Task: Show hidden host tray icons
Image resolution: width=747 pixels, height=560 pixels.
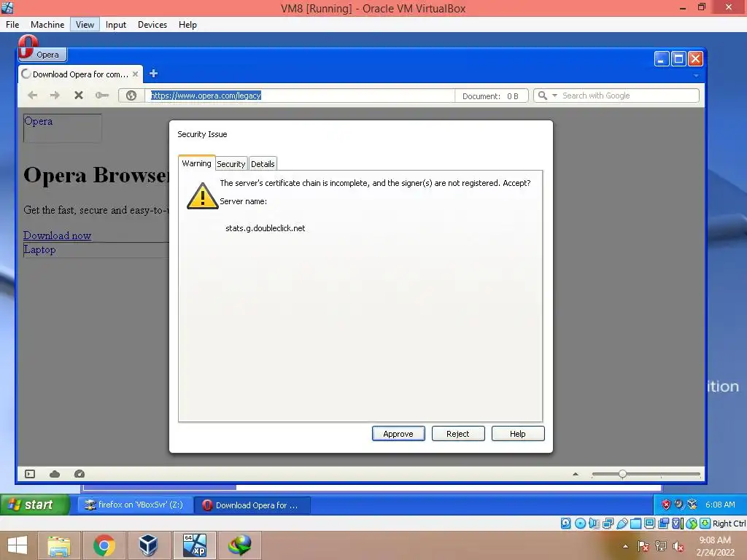Action: (x=625, y=546)
